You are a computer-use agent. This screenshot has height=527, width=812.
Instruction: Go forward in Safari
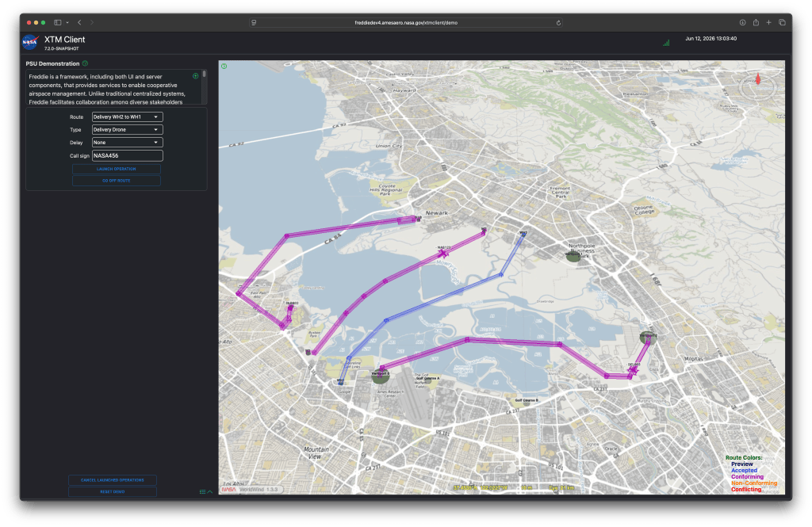92,23
